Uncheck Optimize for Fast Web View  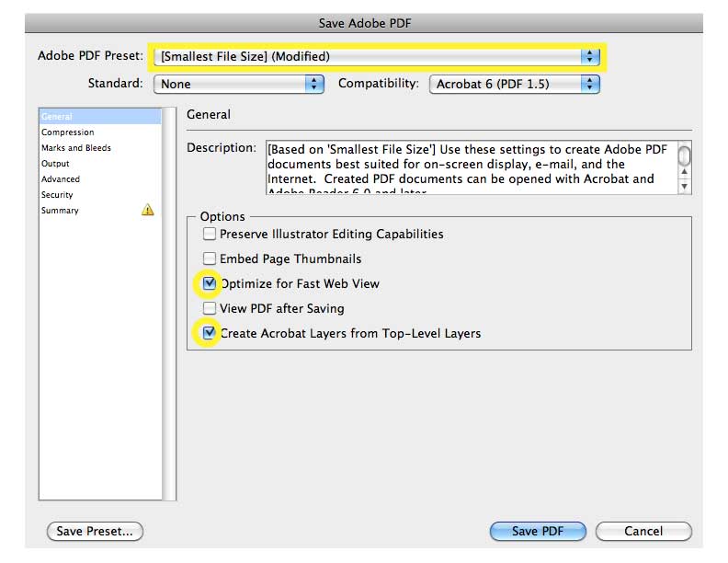click(210, 283)
